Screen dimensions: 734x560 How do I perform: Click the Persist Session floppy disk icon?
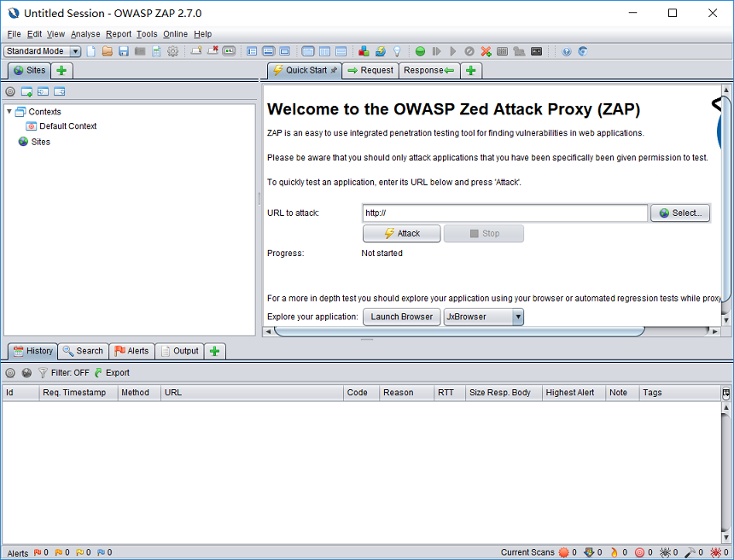click(124, 51)
